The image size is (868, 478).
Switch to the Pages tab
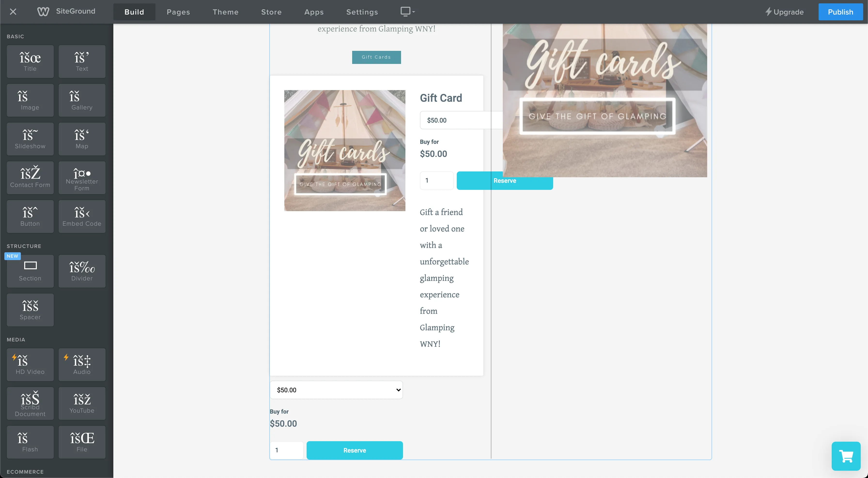point(178,12)
